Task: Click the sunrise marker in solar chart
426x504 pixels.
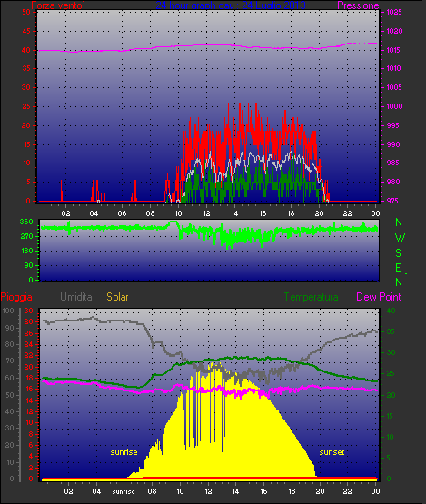Action: [124, 452]
